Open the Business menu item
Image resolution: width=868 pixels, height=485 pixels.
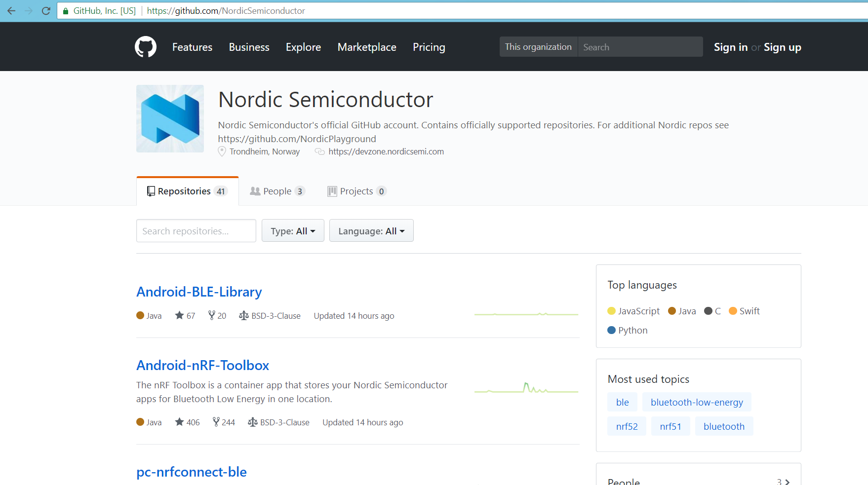click(x=249, y=47)
